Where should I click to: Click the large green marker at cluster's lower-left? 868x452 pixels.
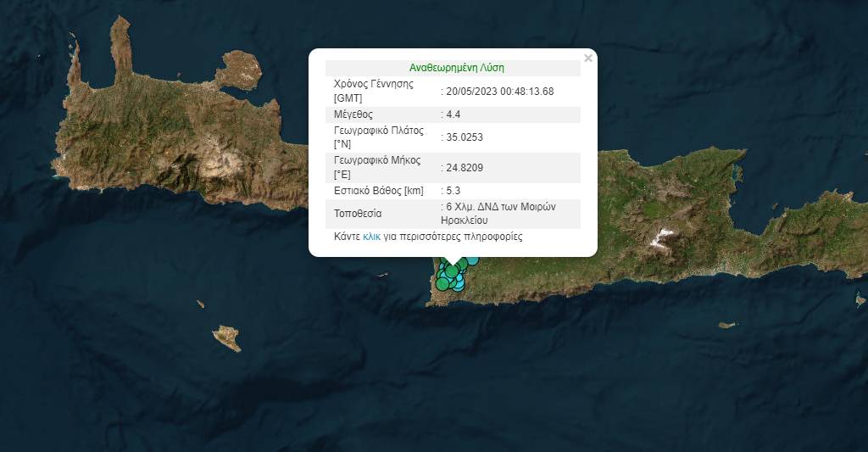442,284
